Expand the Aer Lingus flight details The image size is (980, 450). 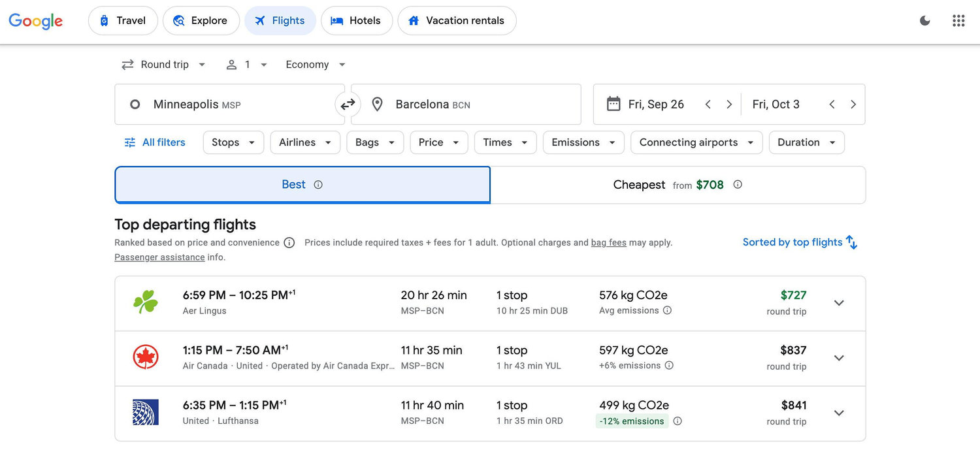click(839, 303)
